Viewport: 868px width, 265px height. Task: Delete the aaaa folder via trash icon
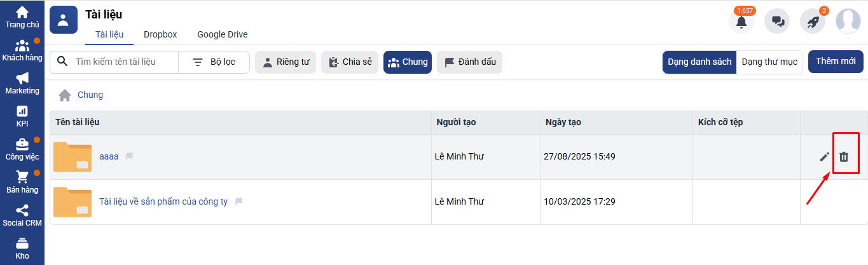844,156
